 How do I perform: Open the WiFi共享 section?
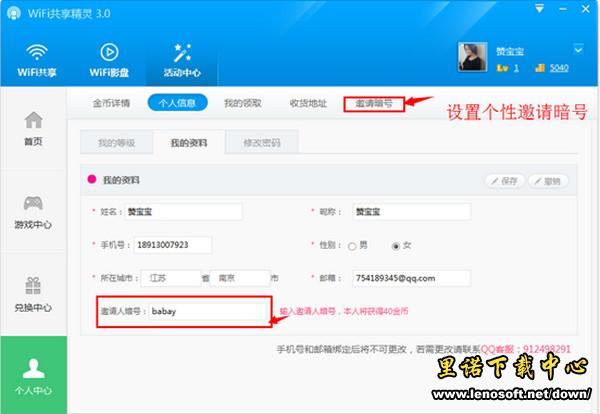click(x=37, y=60)
